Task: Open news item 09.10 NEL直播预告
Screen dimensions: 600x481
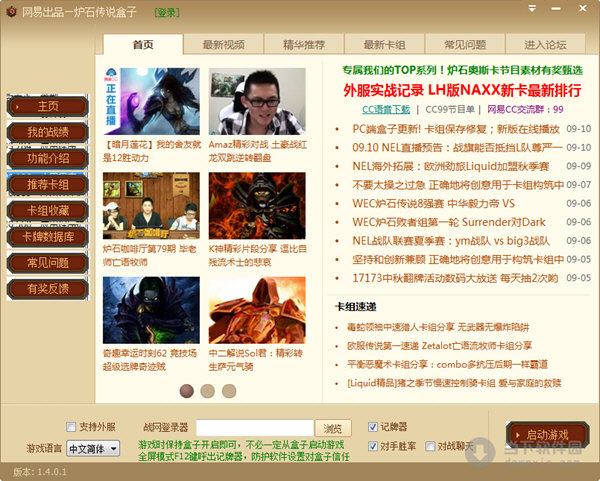Action: coord(458,147)
